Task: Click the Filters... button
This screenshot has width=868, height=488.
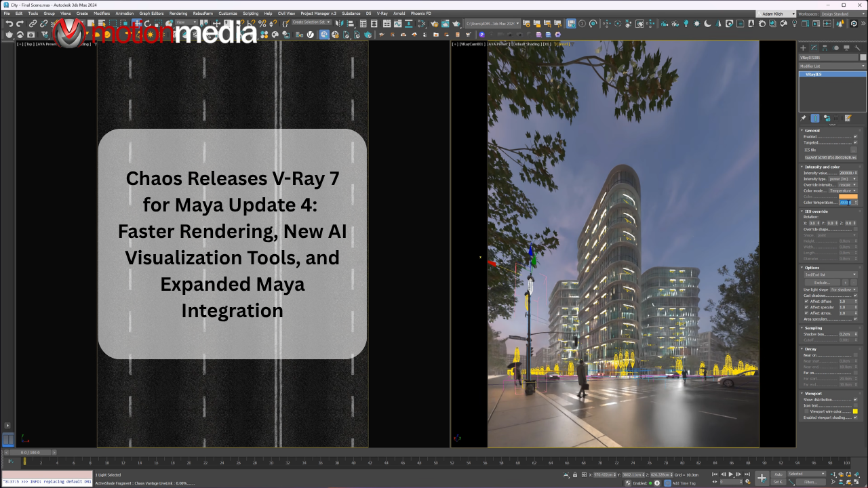Action: click(811, 482)
